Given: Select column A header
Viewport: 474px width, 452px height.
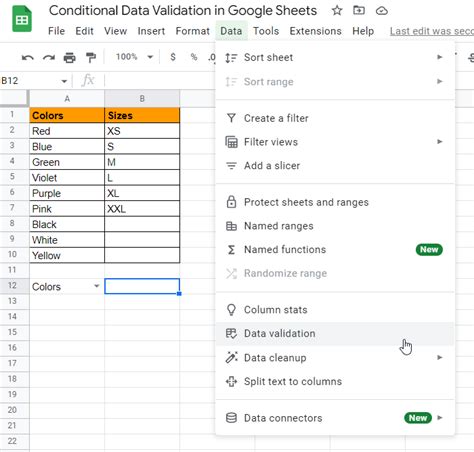Looking at the screenshot, I should click(67, 99).
